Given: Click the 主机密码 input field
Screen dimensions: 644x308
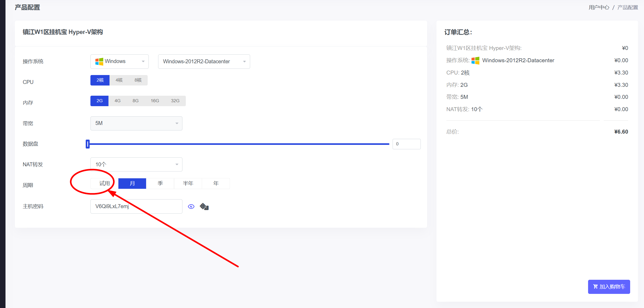Looking at the screenshot, I should point(136,206).
